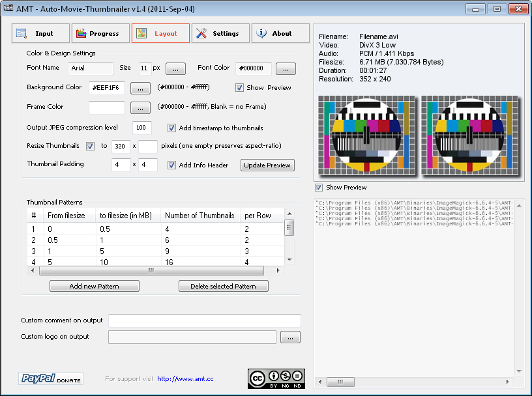Select pattern row 2 in table

[x=155, y=240]
